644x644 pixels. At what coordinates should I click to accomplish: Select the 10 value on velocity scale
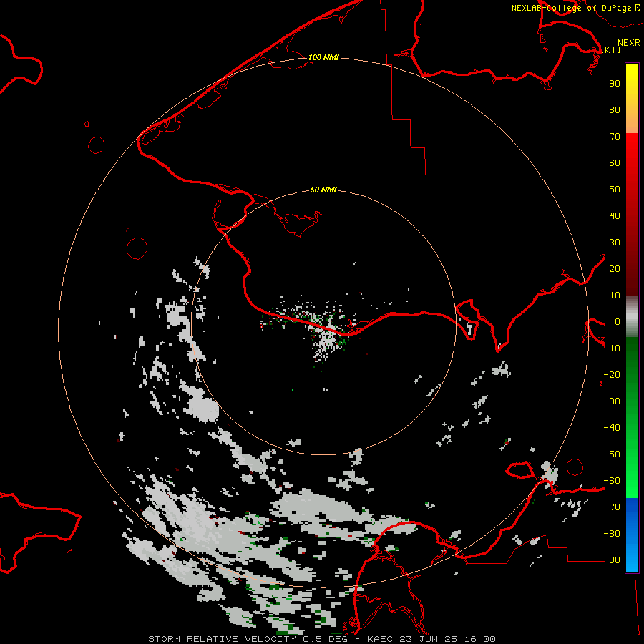point(615,296)
